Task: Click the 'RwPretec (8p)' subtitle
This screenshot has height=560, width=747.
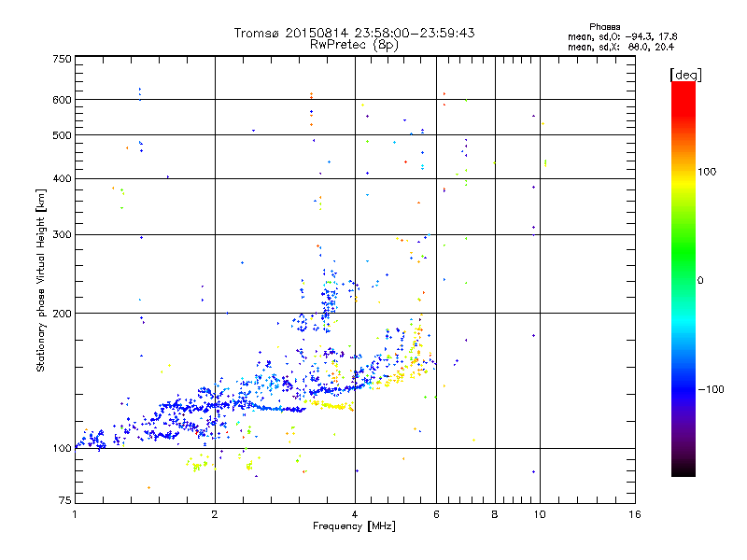Action: (x=354, y=45)
